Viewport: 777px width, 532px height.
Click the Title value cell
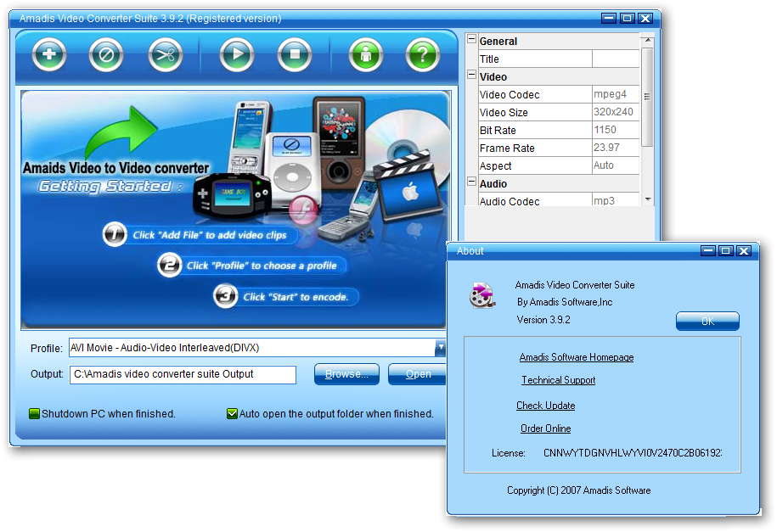(616, 59)
